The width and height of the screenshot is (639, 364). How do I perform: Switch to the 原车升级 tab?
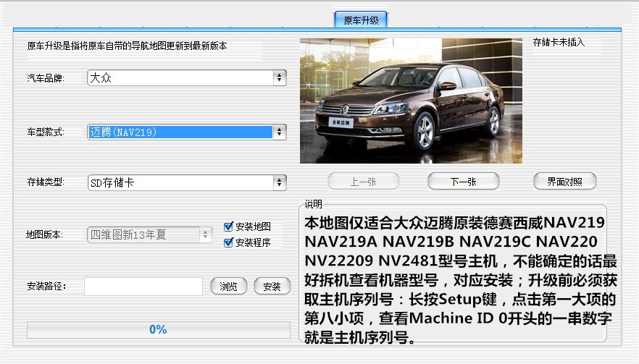pos(361,20)
